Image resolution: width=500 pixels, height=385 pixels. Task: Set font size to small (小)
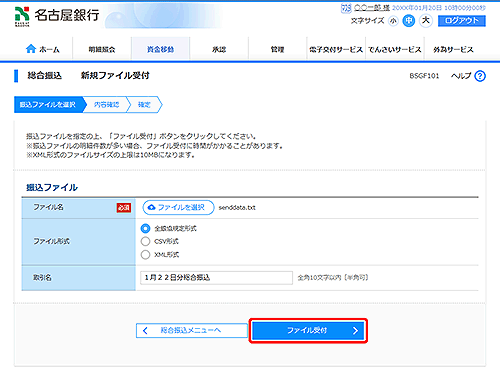coord(393,21)
